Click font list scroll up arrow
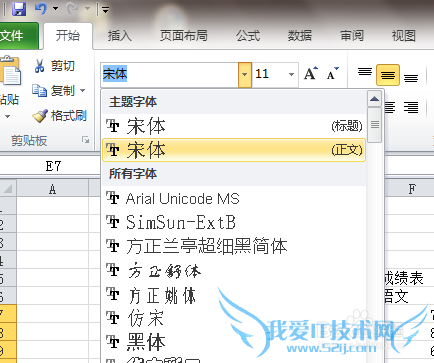 (x=375, y=98)
